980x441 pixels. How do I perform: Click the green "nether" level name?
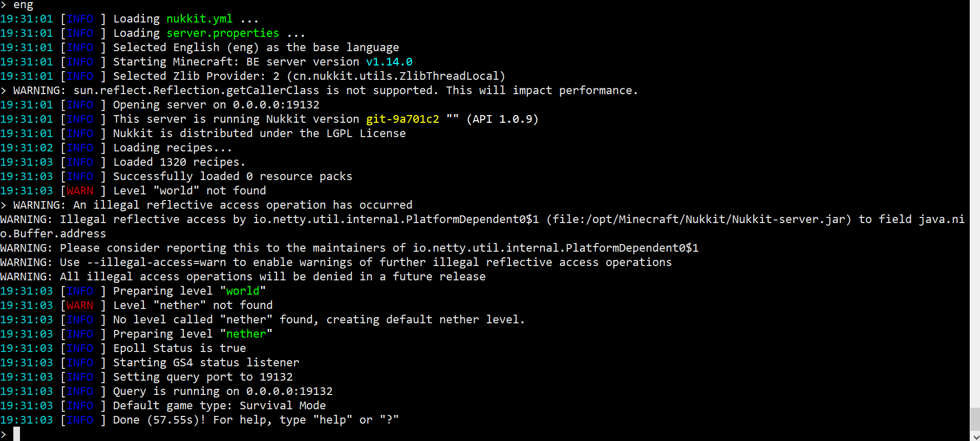246,334
